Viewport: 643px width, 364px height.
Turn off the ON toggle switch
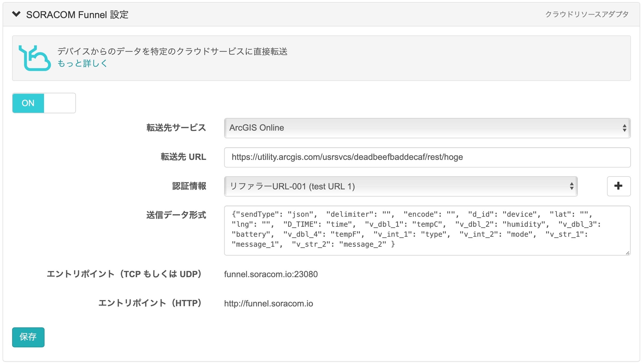[x=28, y=103]
